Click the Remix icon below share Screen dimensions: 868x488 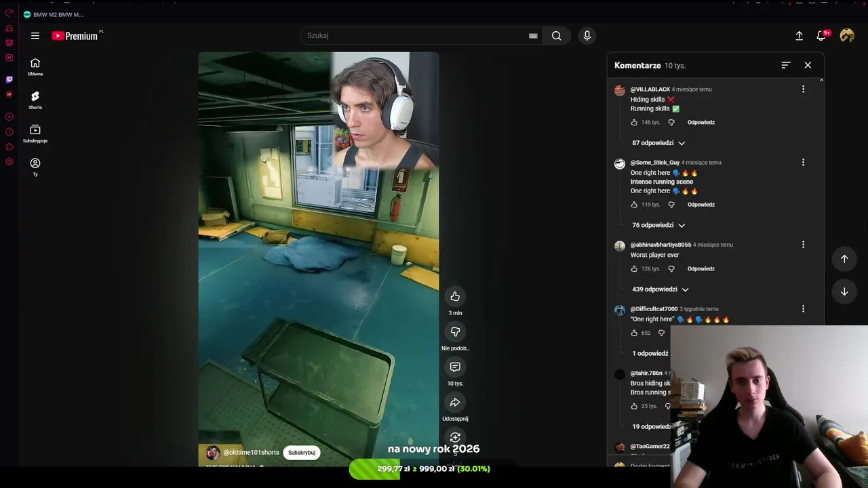(x=455, y=437)
